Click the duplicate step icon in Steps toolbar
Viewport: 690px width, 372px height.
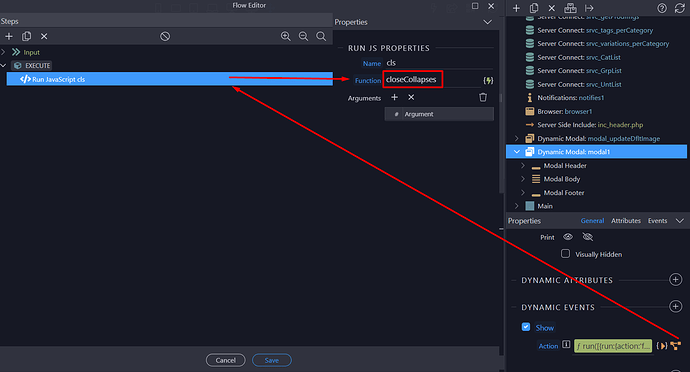coord(26,37)
